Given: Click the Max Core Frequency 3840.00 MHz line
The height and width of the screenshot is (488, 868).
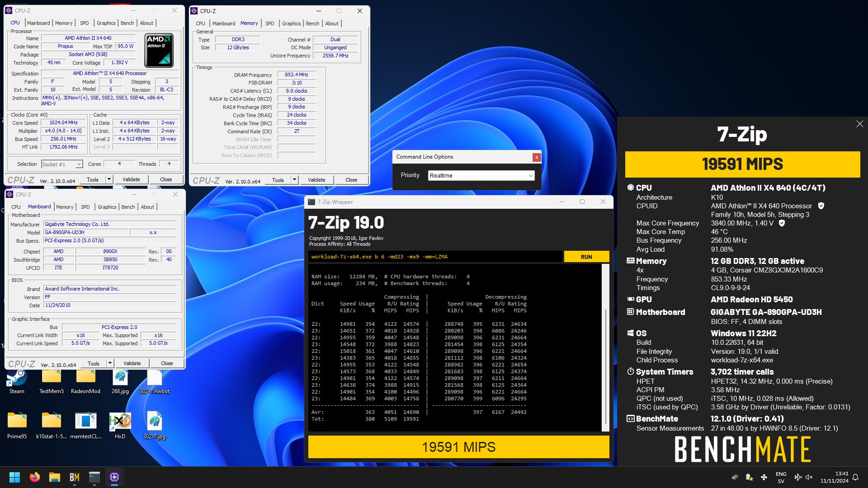Looking at the screenshot, I should 710,223.
